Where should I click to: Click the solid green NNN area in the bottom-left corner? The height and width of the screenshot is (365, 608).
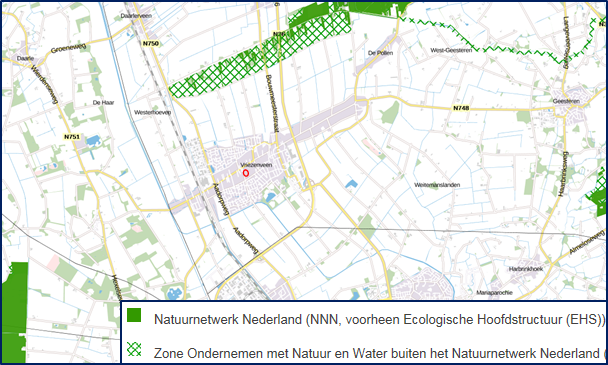click(x=15, y=312)
